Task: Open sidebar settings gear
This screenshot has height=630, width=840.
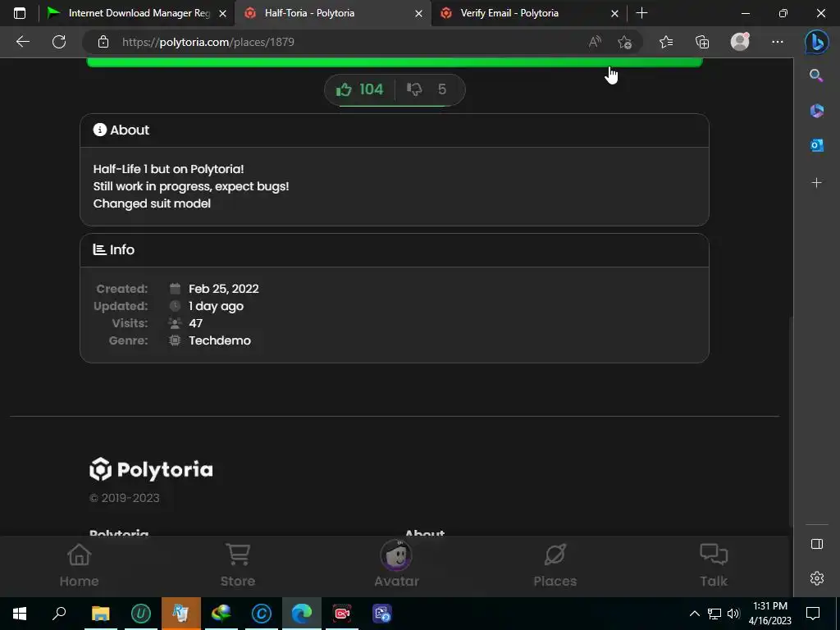Action: (x=816, y=578)
